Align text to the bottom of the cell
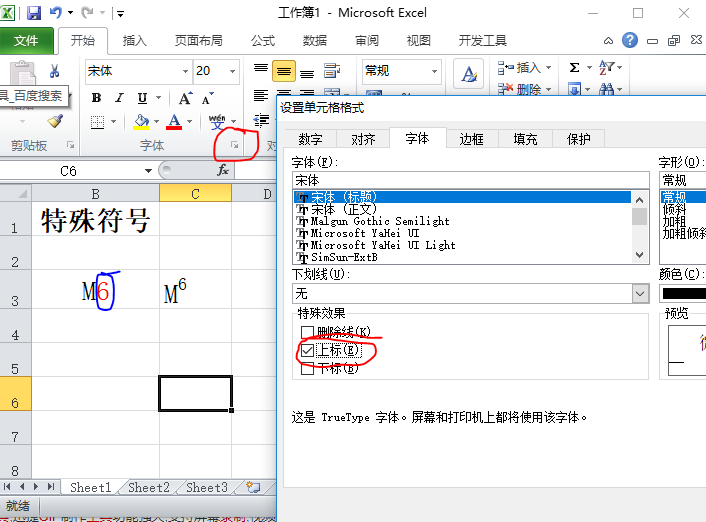Image resolution: width=706 pixels, height=522 pixels. point(307,73)
